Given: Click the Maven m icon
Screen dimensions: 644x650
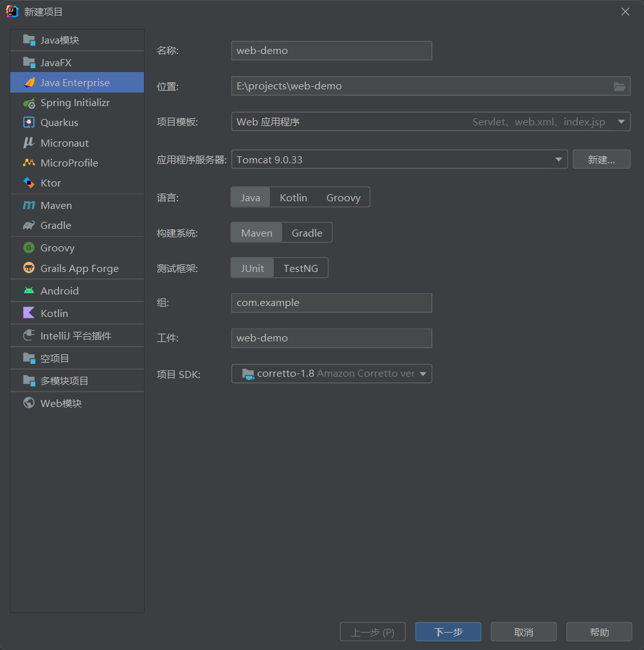Looking at the screenshot, I should click(29, 206).
